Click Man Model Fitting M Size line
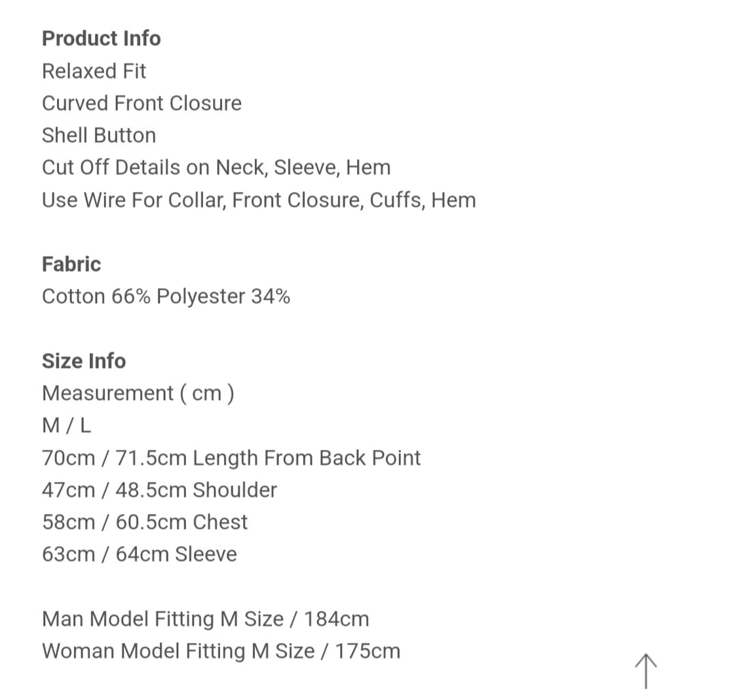The image size is (737, 700). [206, 619]
